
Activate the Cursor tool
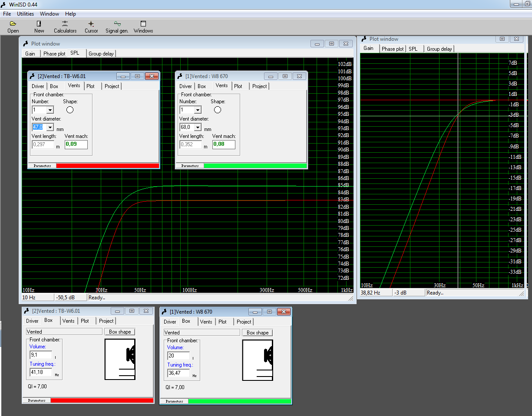(91, 26)
